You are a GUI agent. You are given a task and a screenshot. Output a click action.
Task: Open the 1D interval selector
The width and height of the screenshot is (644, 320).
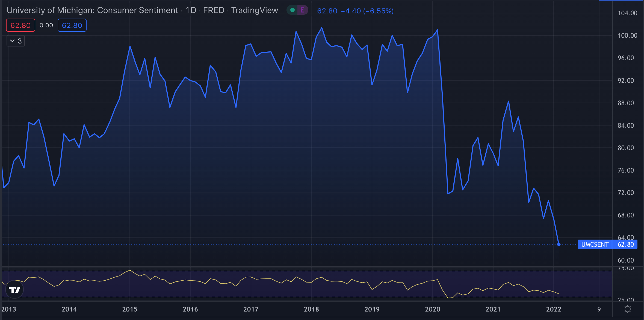(x=191, y=10)
